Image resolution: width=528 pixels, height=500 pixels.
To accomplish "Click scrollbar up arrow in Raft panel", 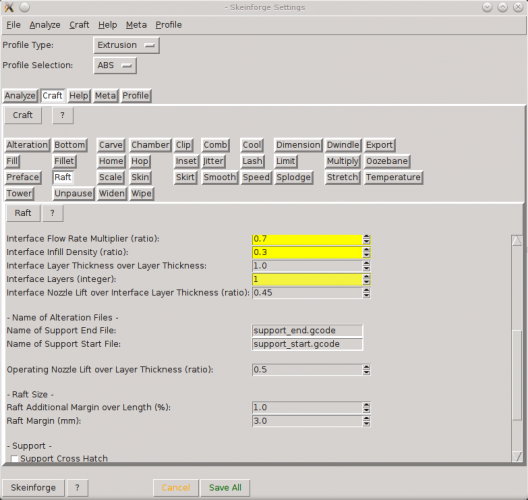I will [x=517, y=240].
